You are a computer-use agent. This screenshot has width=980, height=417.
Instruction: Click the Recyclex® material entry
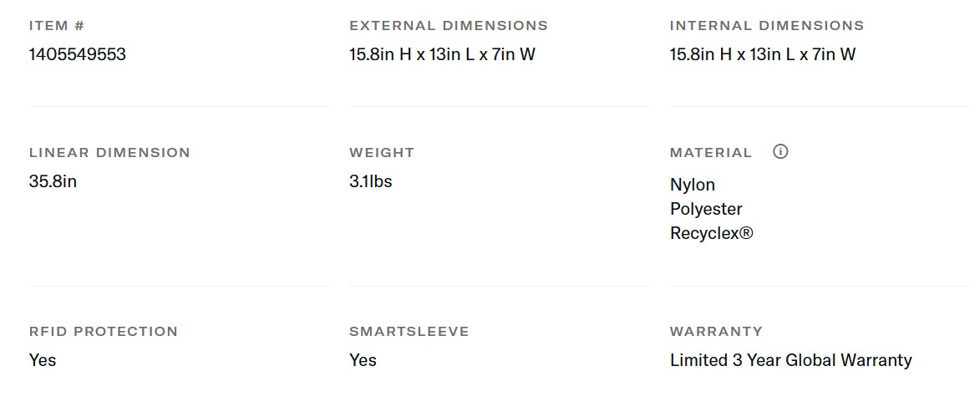[711, 233]
